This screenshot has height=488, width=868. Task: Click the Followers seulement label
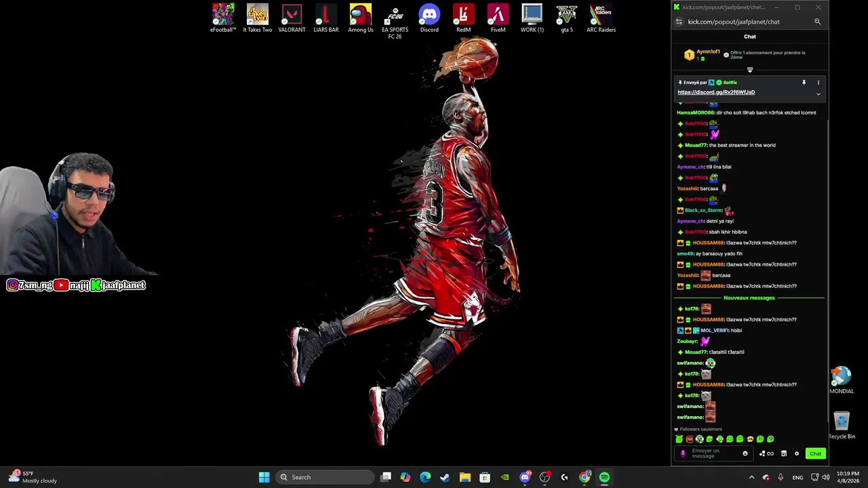[x=701, y=429]
